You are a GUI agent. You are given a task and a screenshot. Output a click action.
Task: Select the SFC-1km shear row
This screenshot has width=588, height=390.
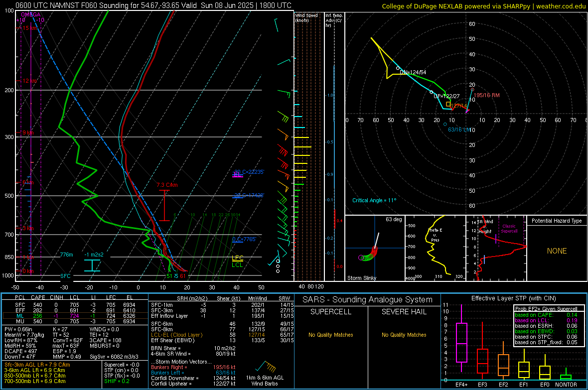(x=222, y=305)
